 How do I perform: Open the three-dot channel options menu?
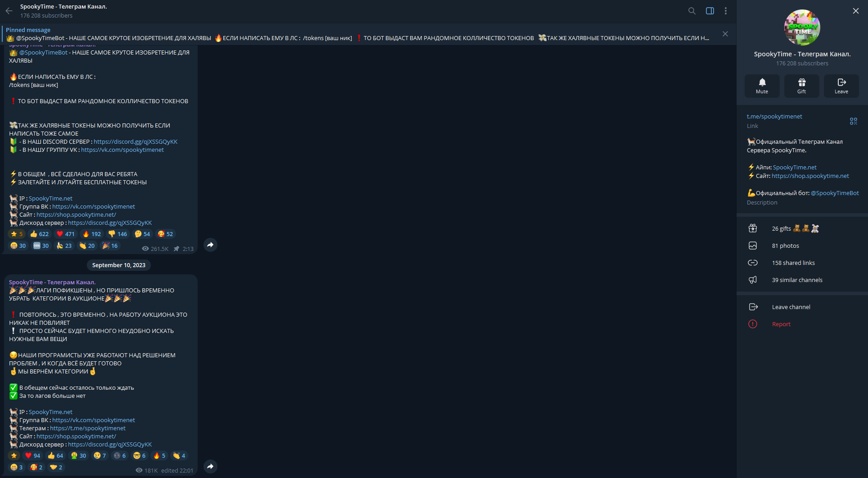tap(726, 11)
